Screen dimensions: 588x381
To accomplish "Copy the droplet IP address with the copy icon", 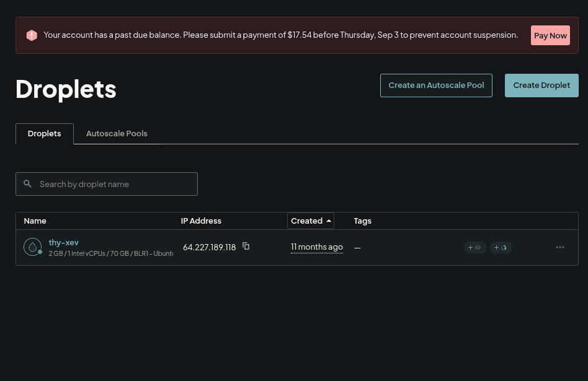I will pyautogui.click(x=246, y=246).
